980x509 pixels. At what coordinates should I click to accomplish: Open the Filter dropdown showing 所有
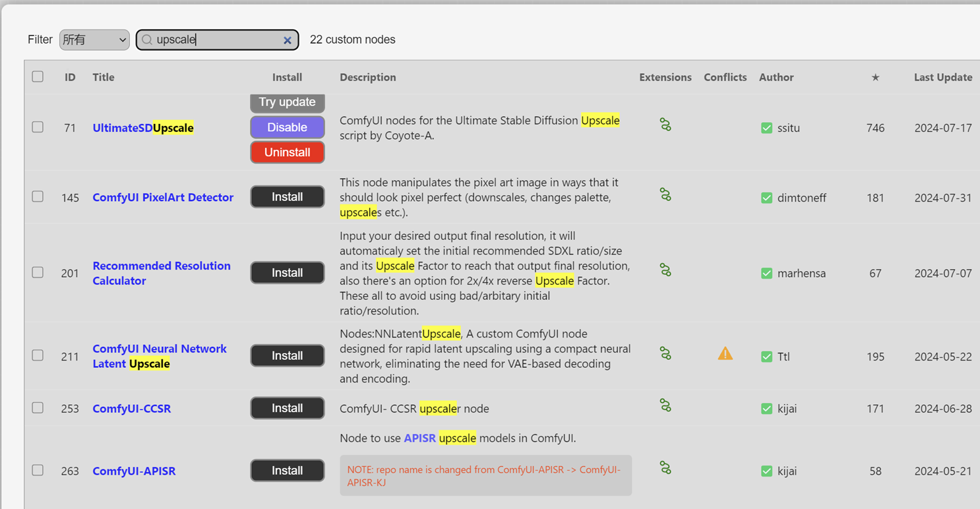tap(94, 40)
